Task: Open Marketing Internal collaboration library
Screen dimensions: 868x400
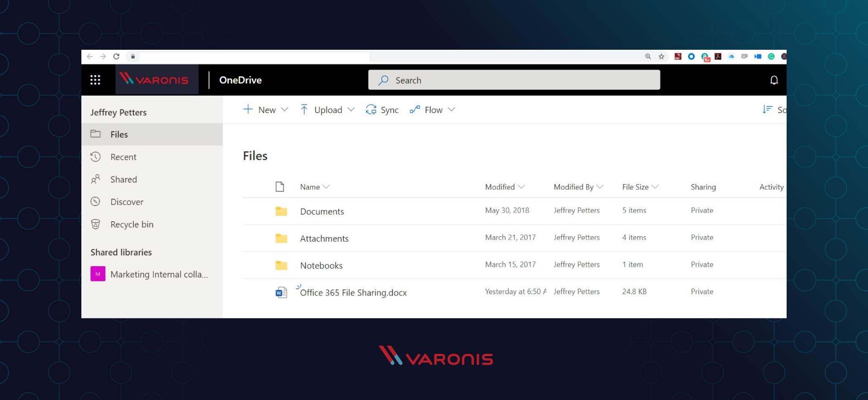Action: [x=159, y=274]
